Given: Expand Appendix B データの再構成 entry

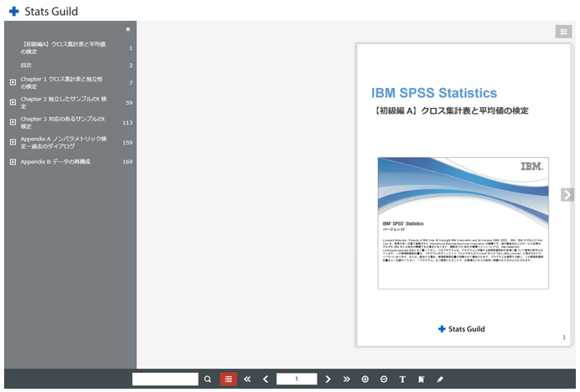Looking at the screenshot, I should [13, 162].
